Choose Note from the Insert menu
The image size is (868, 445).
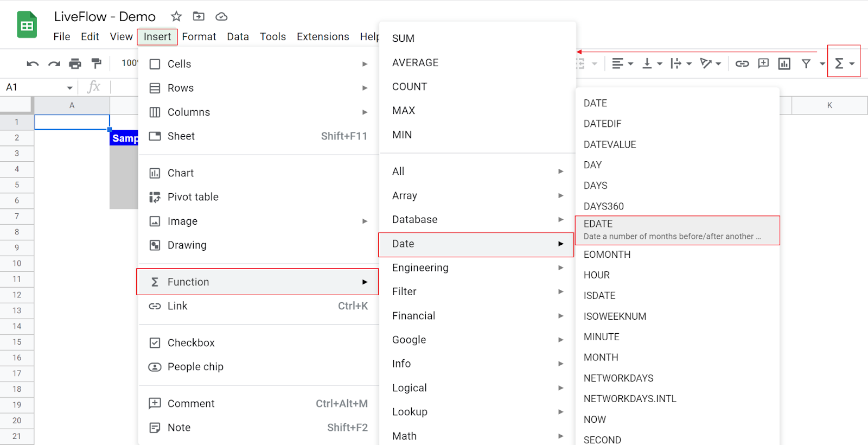(x=258, y=428)
